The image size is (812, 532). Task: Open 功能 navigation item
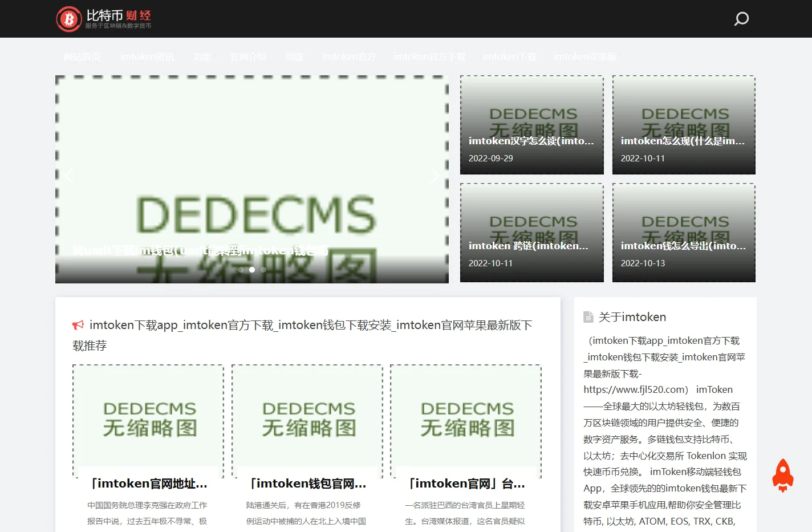[202, 57]
